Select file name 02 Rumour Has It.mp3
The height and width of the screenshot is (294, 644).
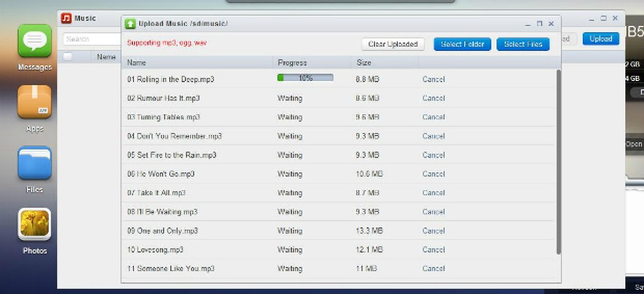164,98
